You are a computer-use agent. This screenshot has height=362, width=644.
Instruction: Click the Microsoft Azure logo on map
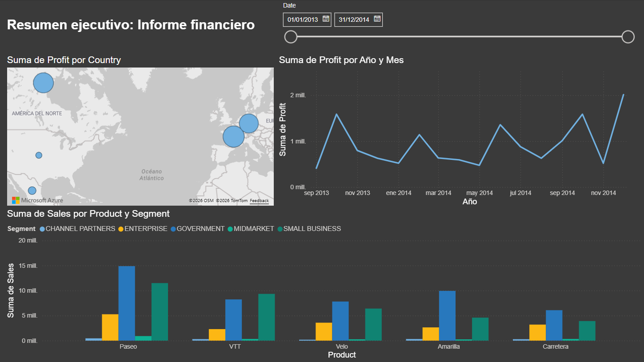[x=37, y=200]
